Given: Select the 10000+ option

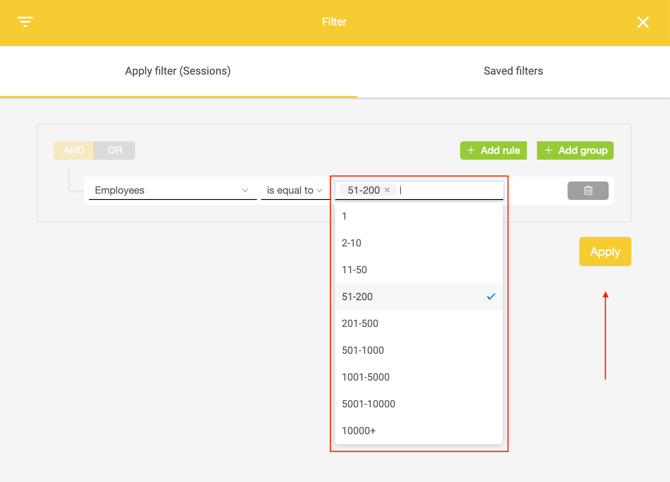Looking at the screenshot, I should [x=359, y=431].
